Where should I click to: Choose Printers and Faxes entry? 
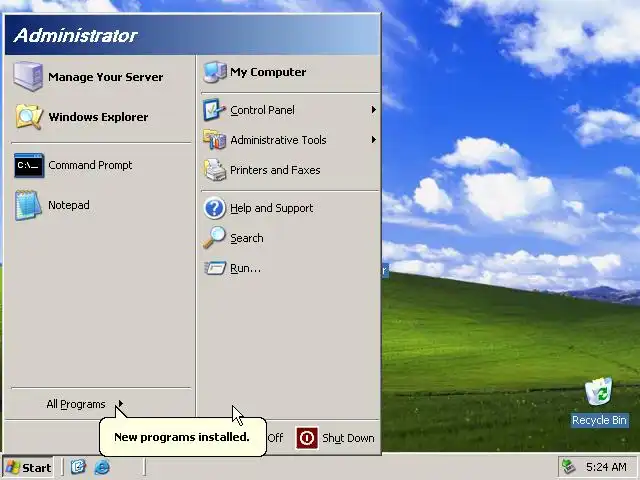pos(290,170)
